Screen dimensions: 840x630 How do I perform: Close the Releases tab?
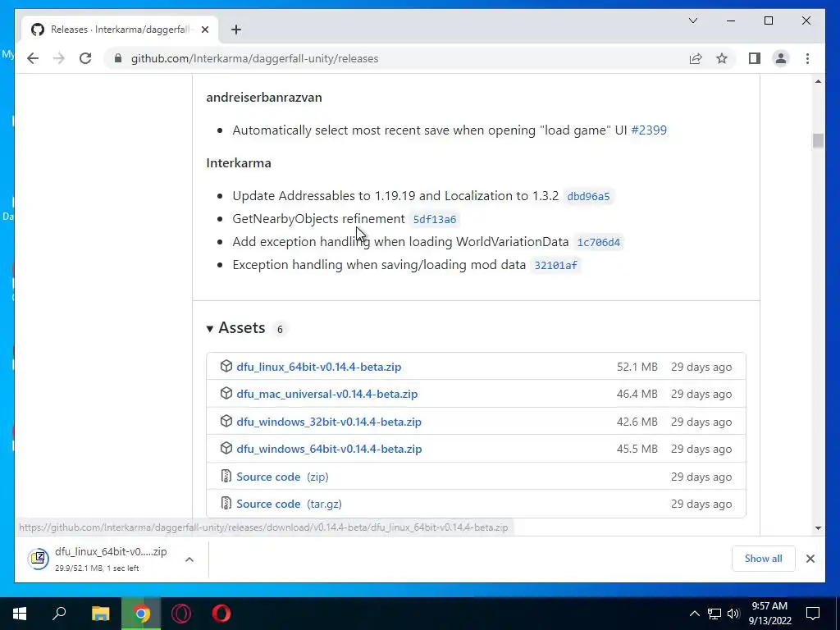coord(204,30)
